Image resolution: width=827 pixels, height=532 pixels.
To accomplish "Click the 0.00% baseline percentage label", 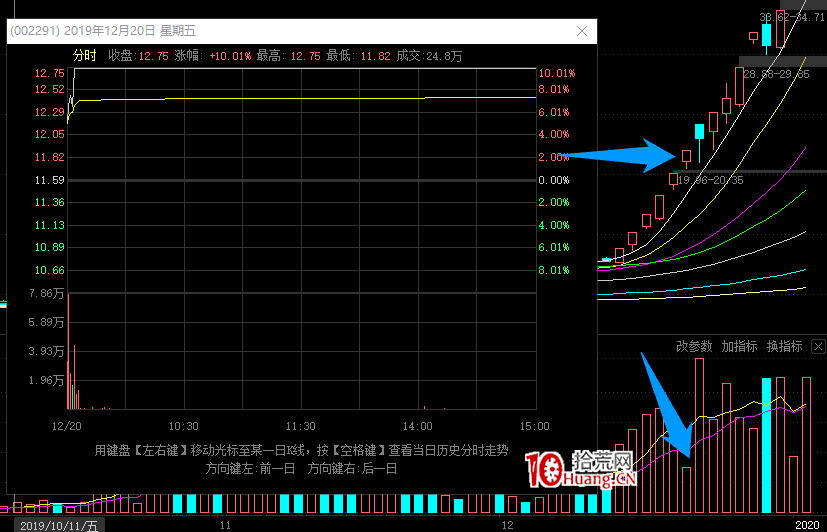I will (554, 180).
